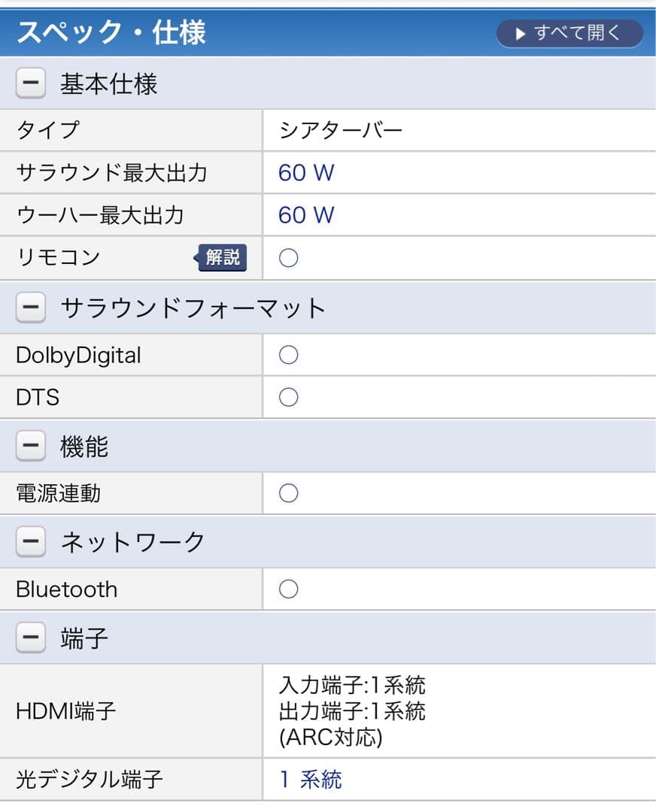This screenshot has width=656, height=812.
Task: Click the DolbyDigital support circle
Action: (x=288, y=354)
